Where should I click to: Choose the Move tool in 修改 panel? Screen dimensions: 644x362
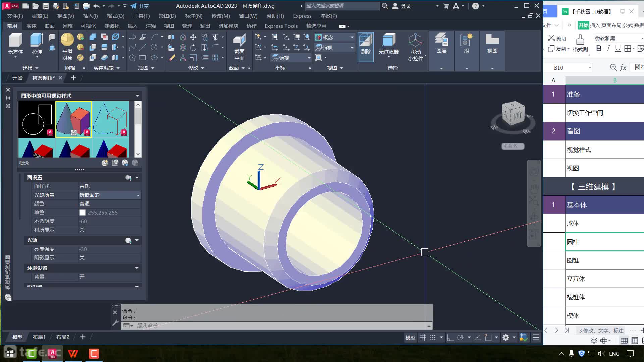193,37
